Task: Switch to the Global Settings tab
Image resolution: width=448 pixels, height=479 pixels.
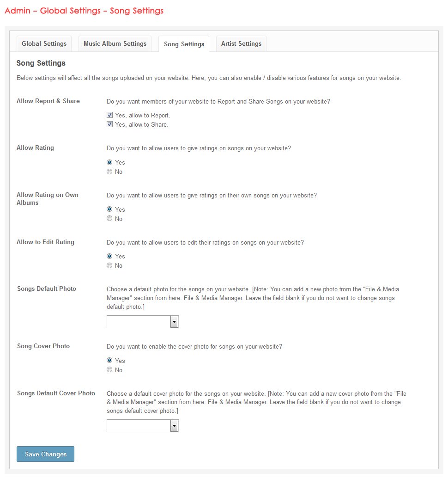Action: pyautogui.click(x=44, y=44)
